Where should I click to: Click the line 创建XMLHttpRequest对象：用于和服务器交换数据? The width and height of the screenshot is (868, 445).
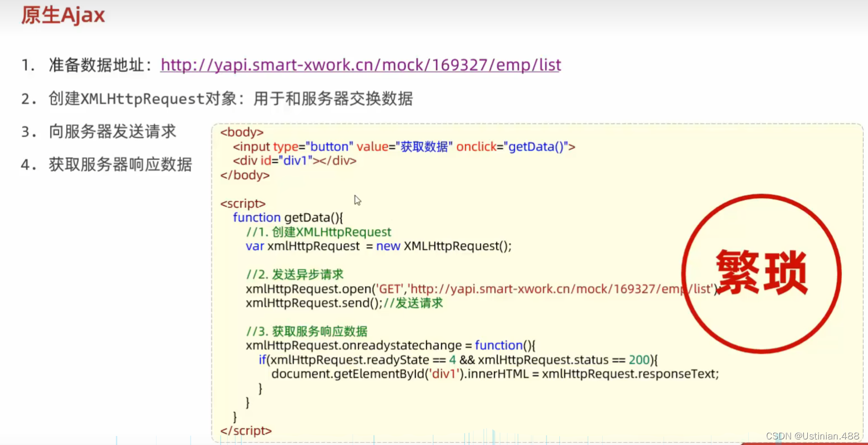tap(231, 99)
